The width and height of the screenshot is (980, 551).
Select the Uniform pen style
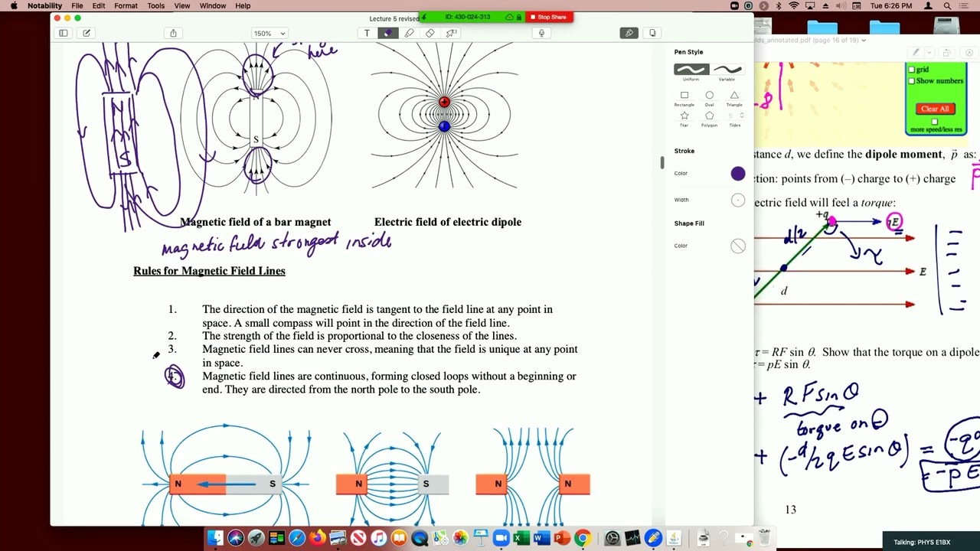point(691,71)
